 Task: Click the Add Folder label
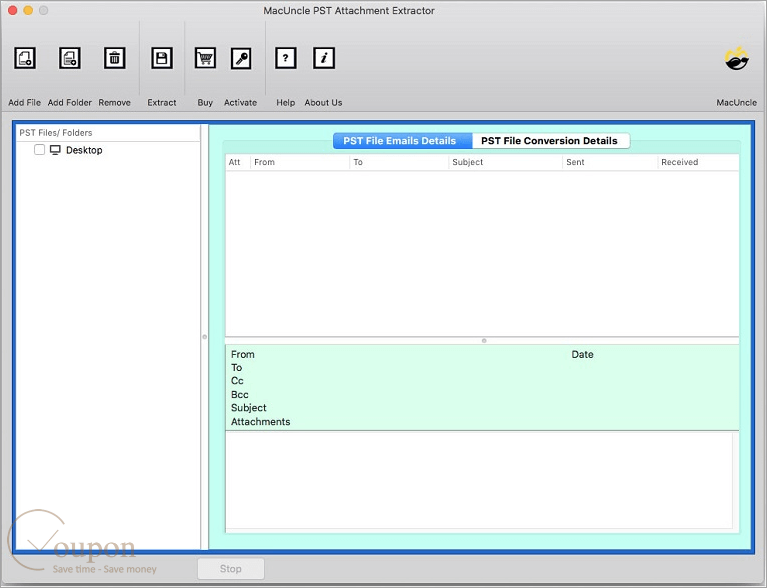(69, 103)
